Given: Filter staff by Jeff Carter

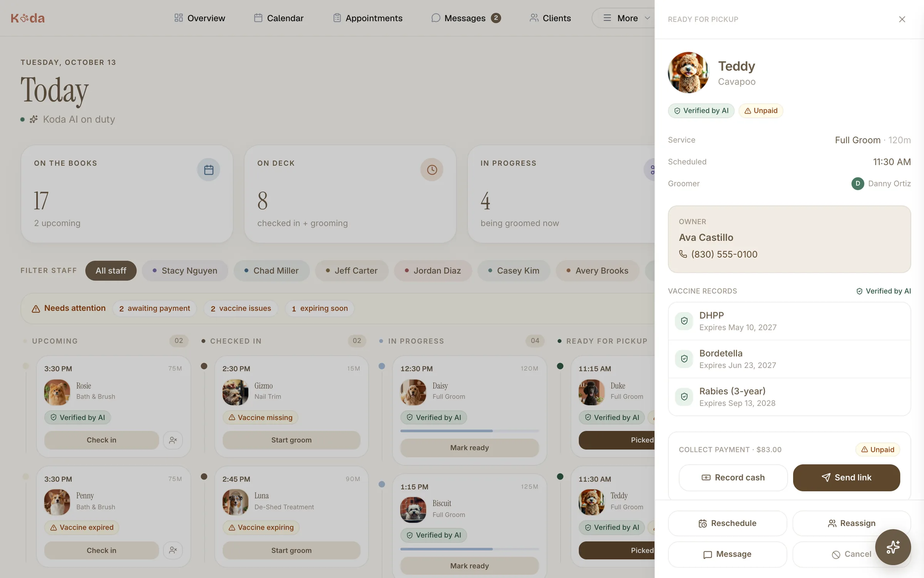Looking at the screenshot, I should coord(352,271).
